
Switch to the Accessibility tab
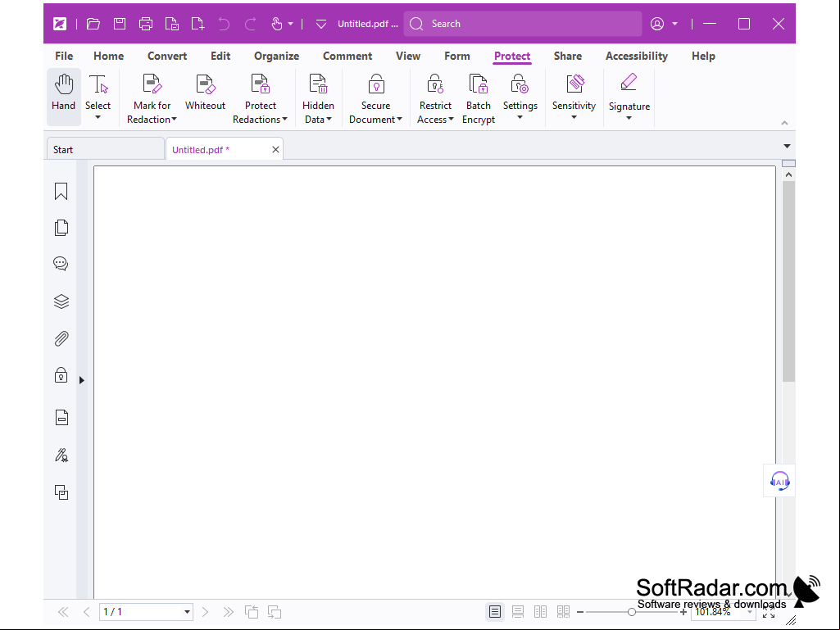[x=637, y=56]
